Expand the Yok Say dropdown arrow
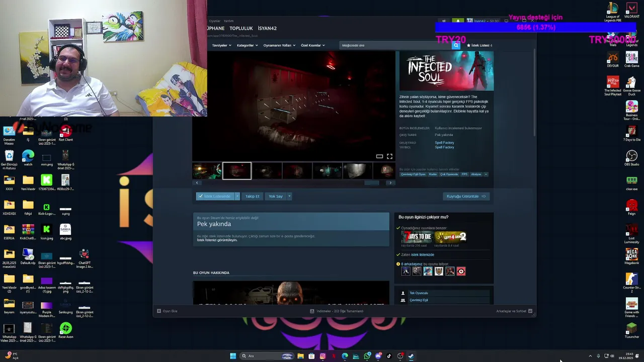Image resolution: width=644 pixels, height=362 pixels. [x=289, y=196]
